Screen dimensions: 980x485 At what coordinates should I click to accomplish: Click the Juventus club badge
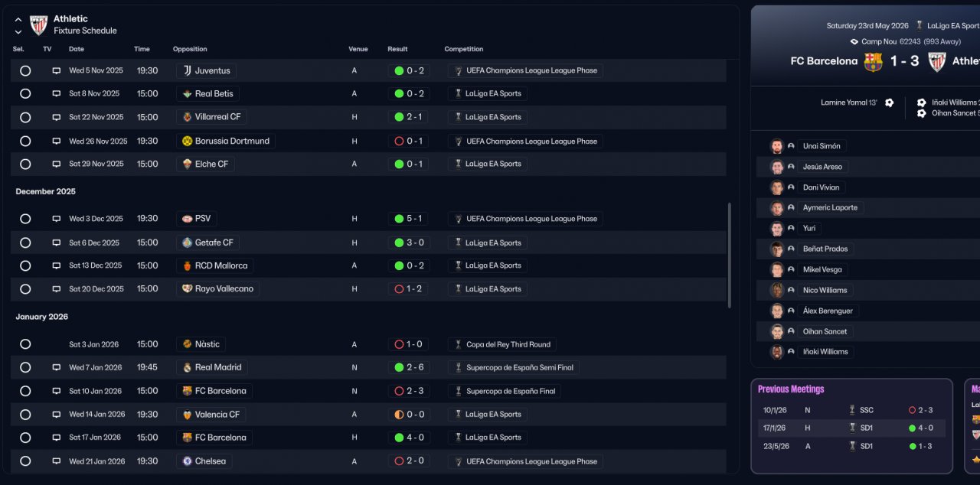click(187, 70)
